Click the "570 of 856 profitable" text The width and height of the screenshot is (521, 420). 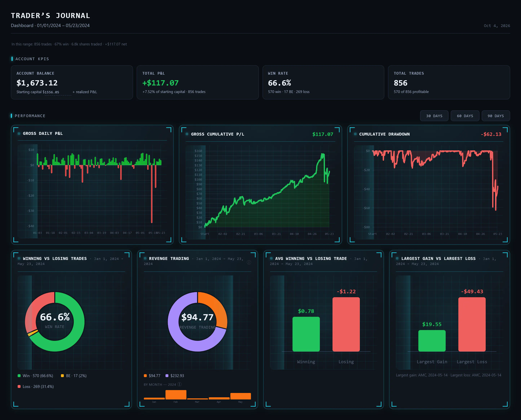pos(411,92)
